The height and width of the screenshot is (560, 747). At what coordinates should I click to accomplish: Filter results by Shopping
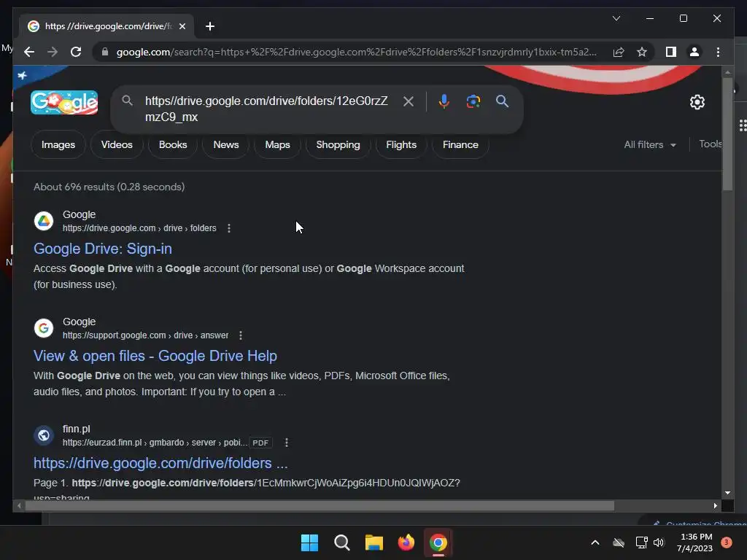[x=338, y=145]
